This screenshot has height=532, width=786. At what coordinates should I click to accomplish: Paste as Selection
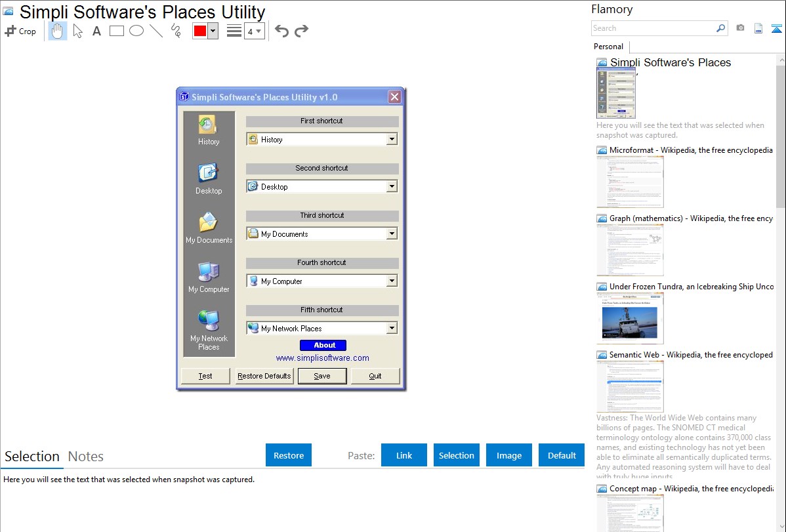point(456,455)
